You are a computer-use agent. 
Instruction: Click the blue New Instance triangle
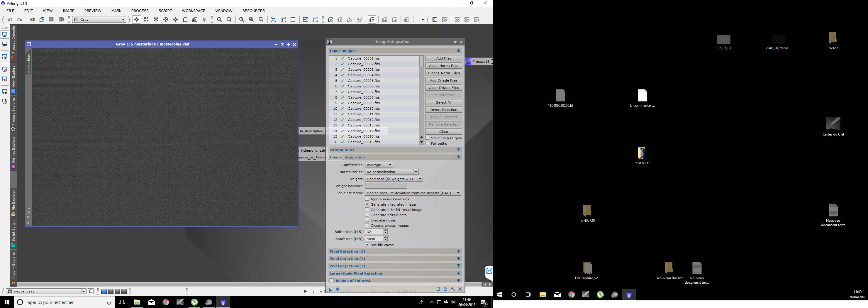[x=330, y=289]
